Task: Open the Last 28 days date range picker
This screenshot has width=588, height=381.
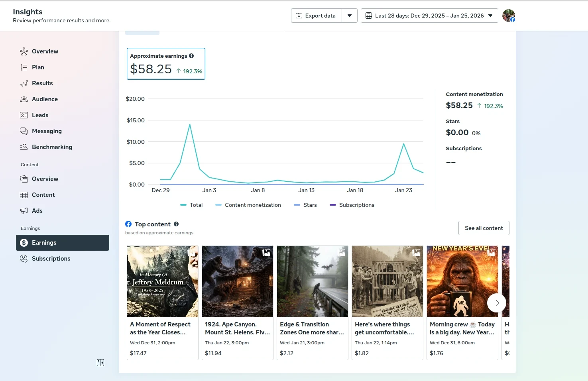Action: point(429,16)
